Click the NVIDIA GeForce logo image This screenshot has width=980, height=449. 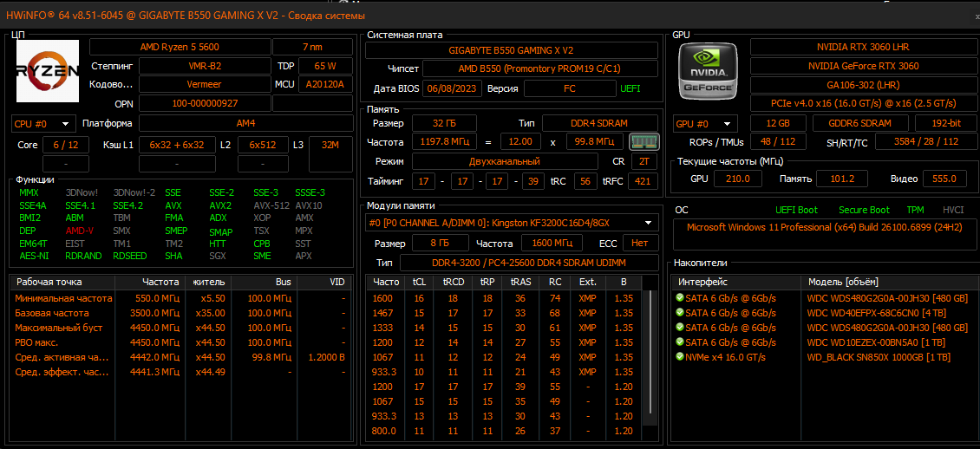[x=710, y=71]
